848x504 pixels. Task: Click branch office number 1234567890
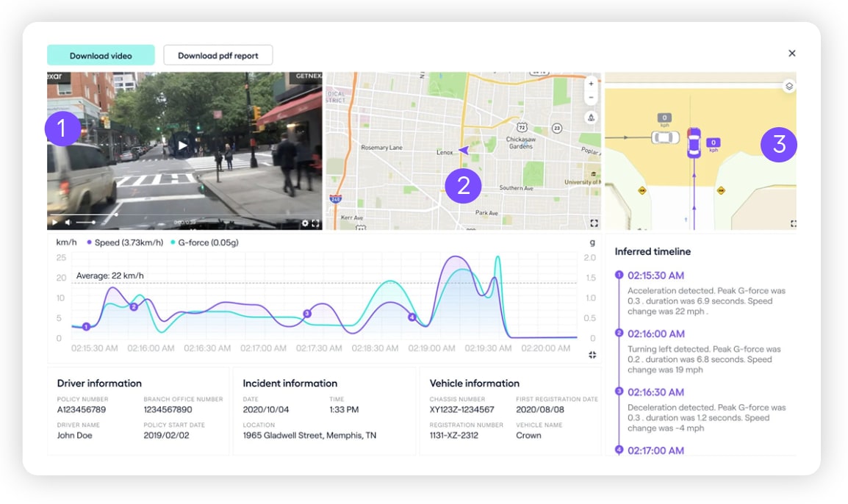(168, 409)
